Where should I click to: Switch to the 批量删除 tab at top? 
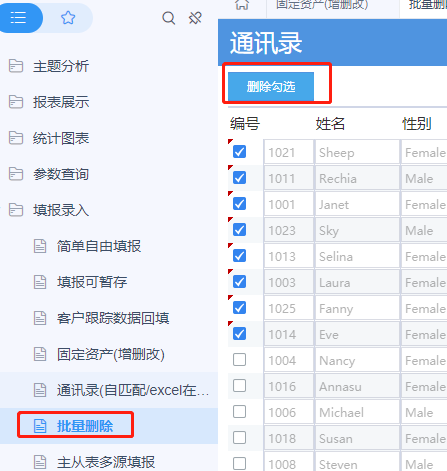[x=428, y=5]
